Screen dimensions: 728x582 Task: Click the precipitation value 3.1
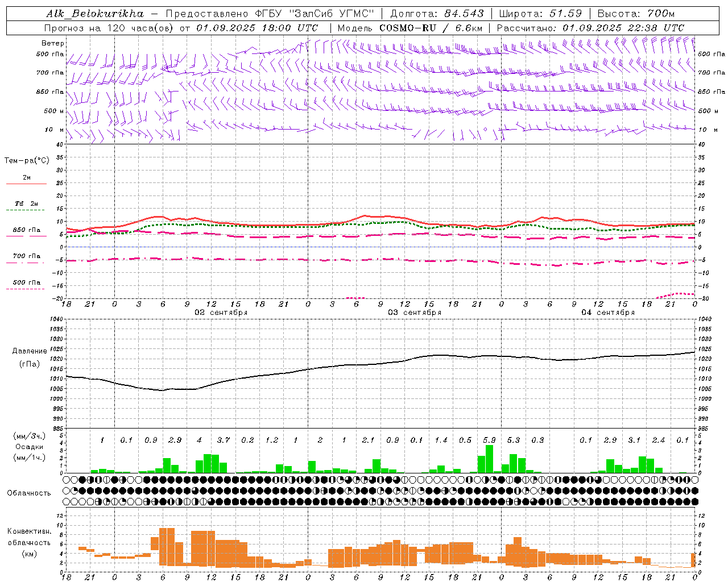[635, 440]
